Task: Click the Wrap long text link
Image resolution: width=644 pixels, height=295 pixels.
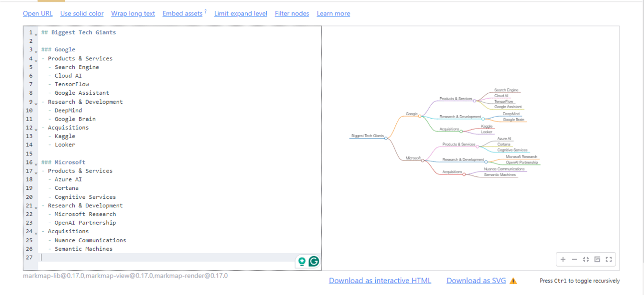Action: [x=133, y=13]
